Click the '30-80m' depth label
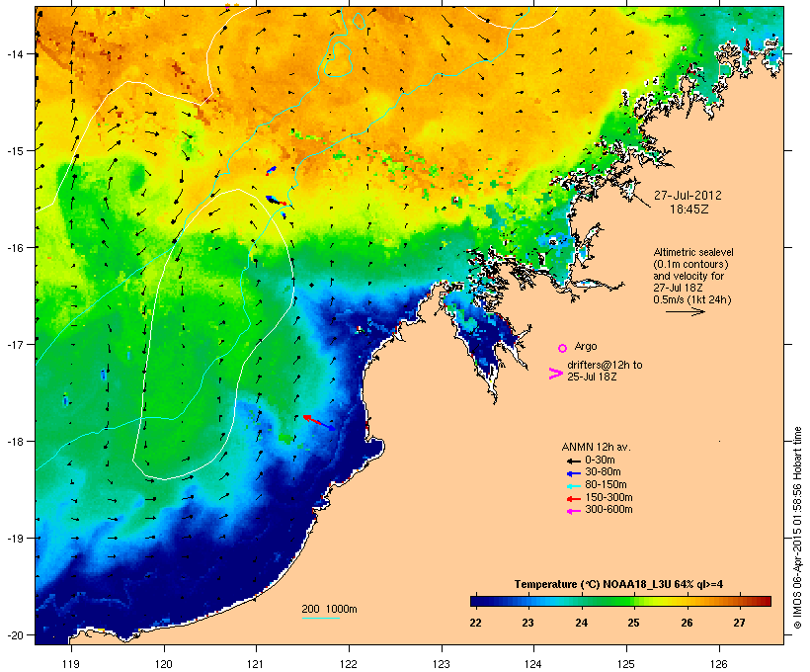The image size is (810, 672). (x=603, y=472)
